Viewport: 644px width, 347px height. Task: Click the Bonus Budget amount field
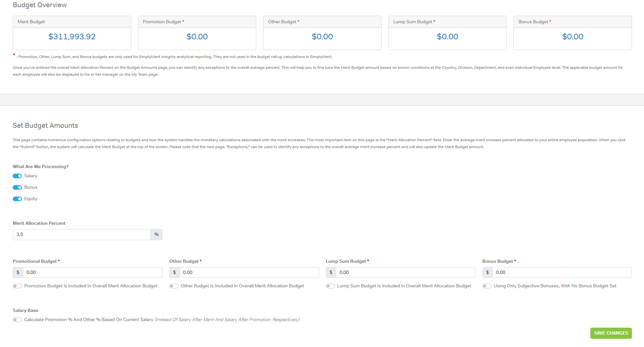pyautogui.click(x=562, y=273)
